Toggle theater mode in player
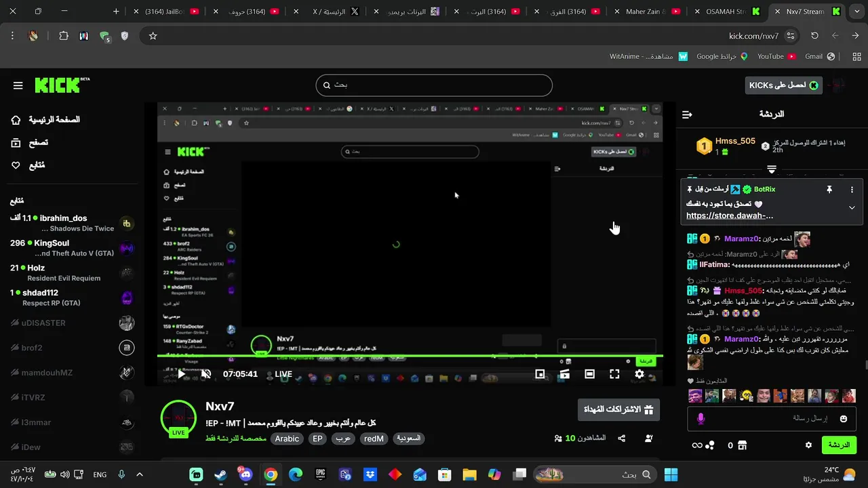The height and width of the screenshot is (488, 868). point(589,373)
